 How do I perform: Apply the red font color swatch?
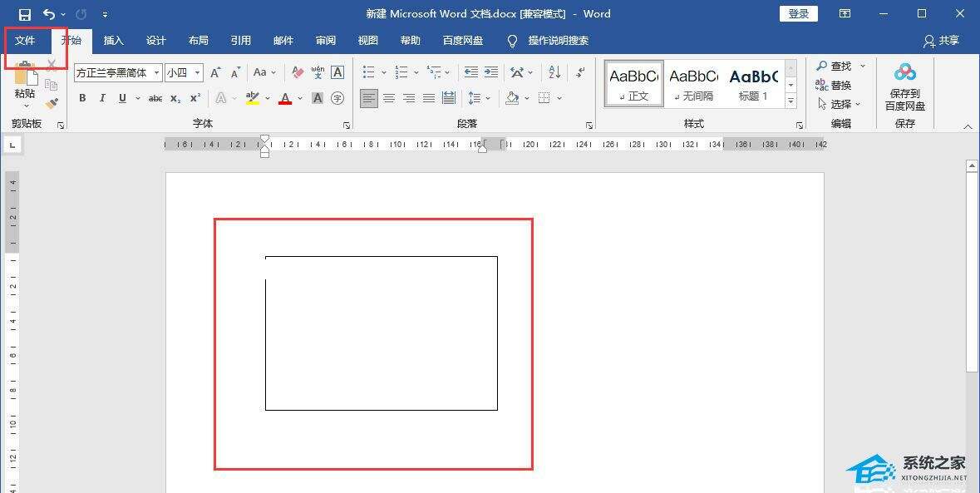(285, 98)
